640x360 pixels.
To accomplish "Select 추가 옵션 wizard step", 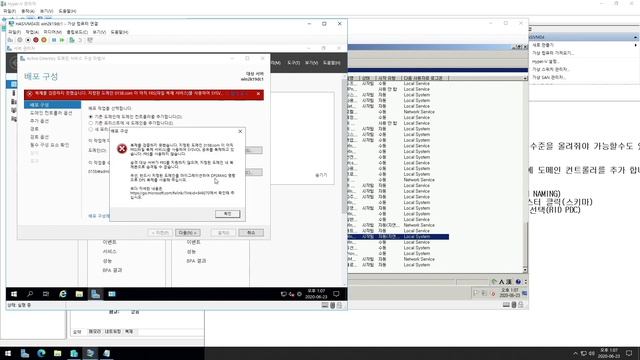I will pyautogui.click(x=40, y=121).
